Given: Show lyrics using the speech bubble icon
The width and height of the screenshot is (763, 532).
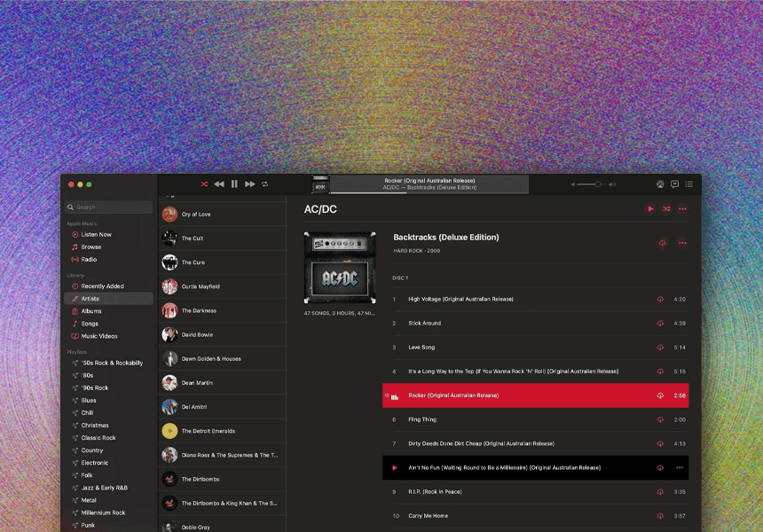Looking at the screenshot, I should [674, 184].
